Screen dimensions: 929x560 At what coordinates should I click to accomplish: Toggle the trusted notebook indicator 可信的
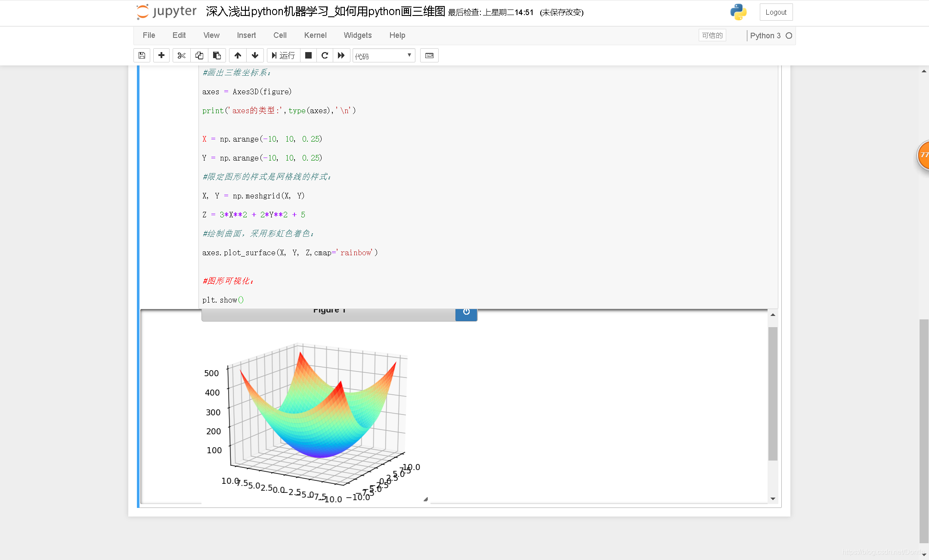[712, 35]
